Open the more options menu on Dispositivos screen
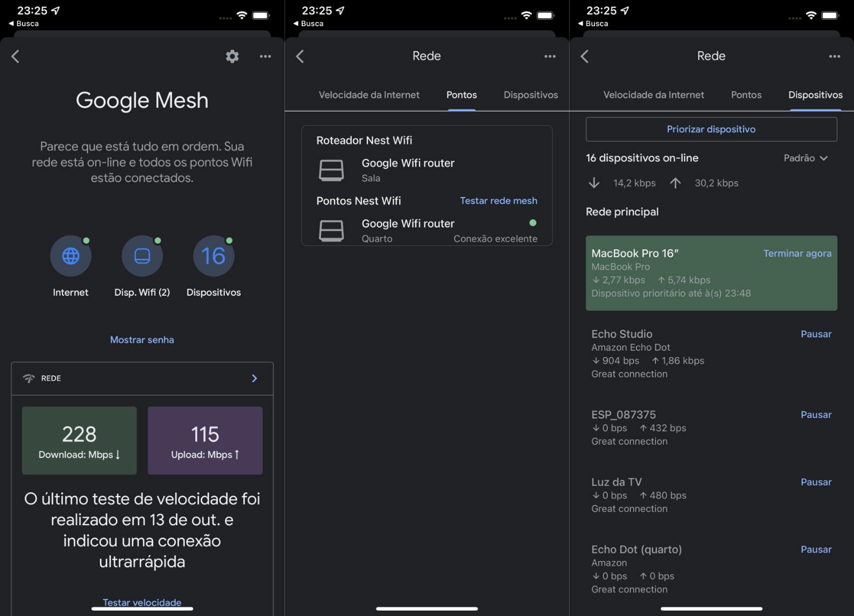 click(x=834, y=56)
